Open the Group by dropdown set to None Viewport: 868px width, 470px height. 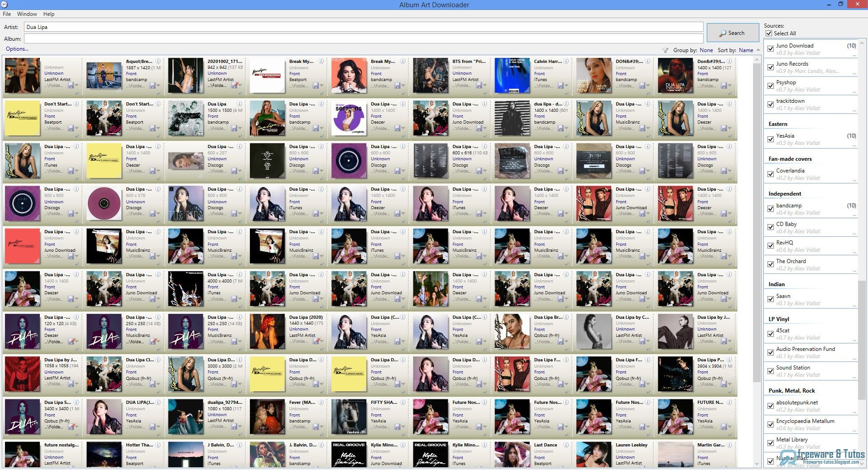coord(706,50)
